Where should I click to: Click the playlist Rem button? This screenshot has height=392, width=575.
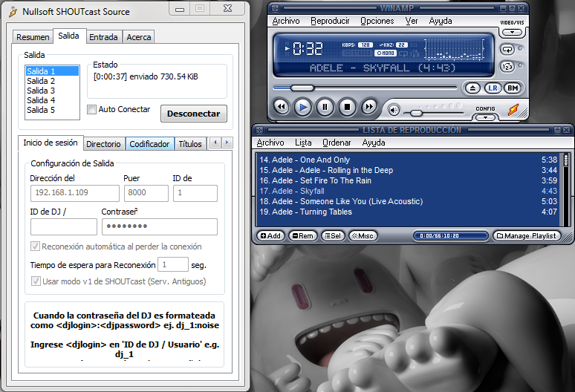click(303, 236)
